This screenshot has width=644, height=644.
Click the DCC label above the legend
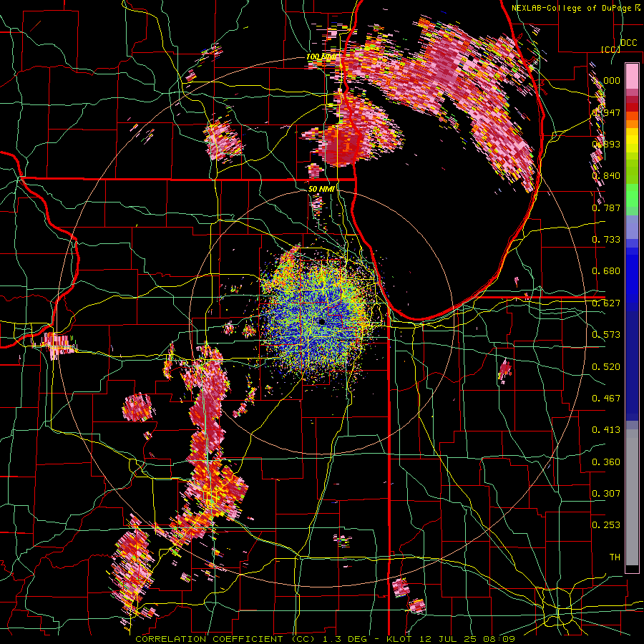click(x=628, y=43)
